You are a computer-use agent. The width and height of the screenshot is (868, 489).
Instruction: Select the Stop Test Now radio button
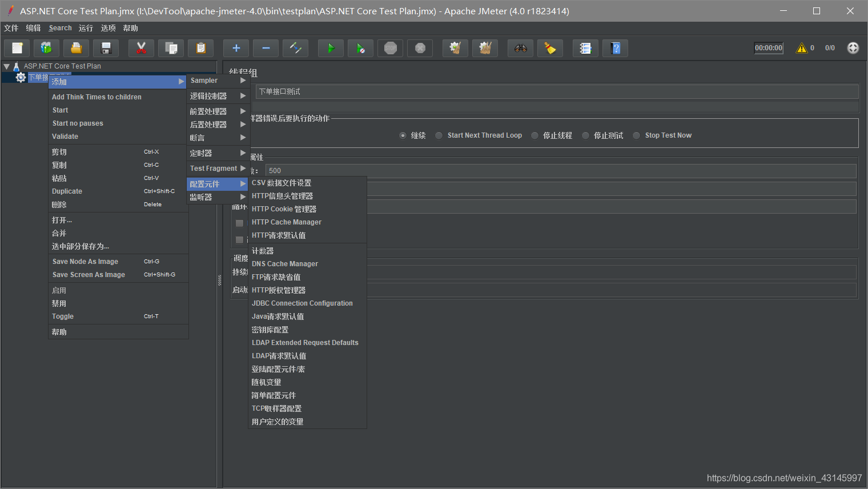point(636,135)
